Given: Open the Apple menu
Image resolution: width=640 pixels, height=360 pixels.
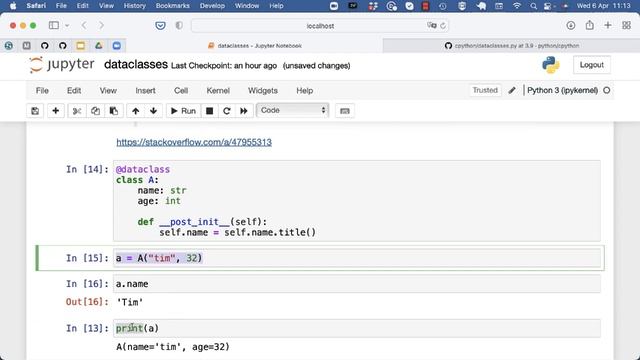Looking at the screenshot, I should [13, 6].
